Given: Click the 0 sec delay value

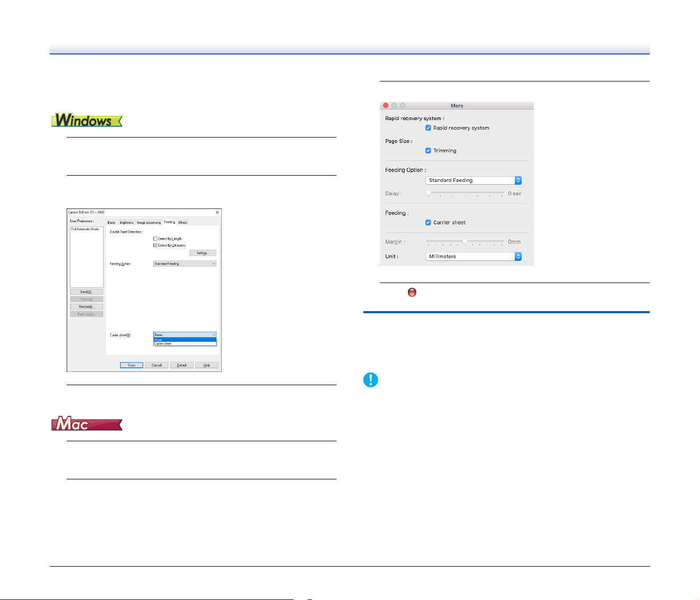Looking at the screenshot, I should (515, 194).
